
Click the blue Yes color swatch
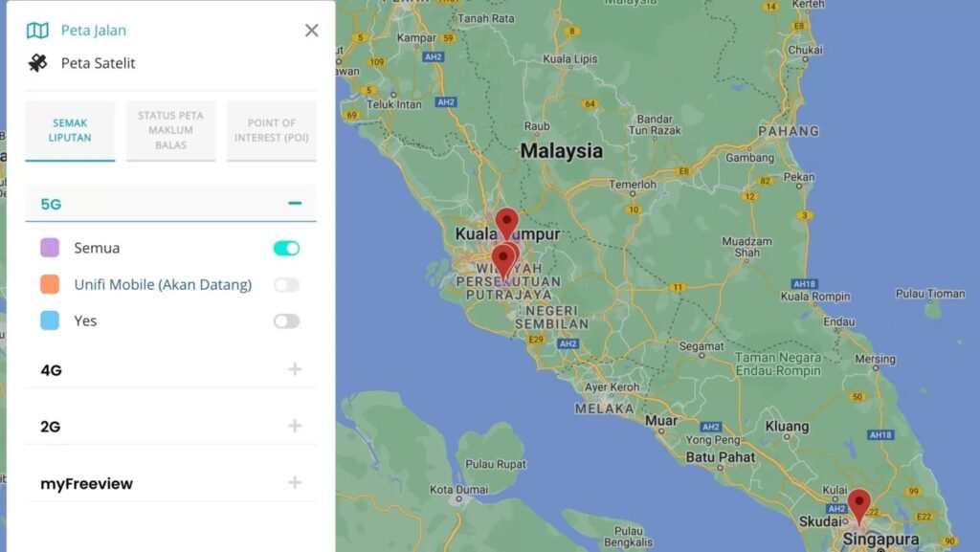(x=50, y=320)
